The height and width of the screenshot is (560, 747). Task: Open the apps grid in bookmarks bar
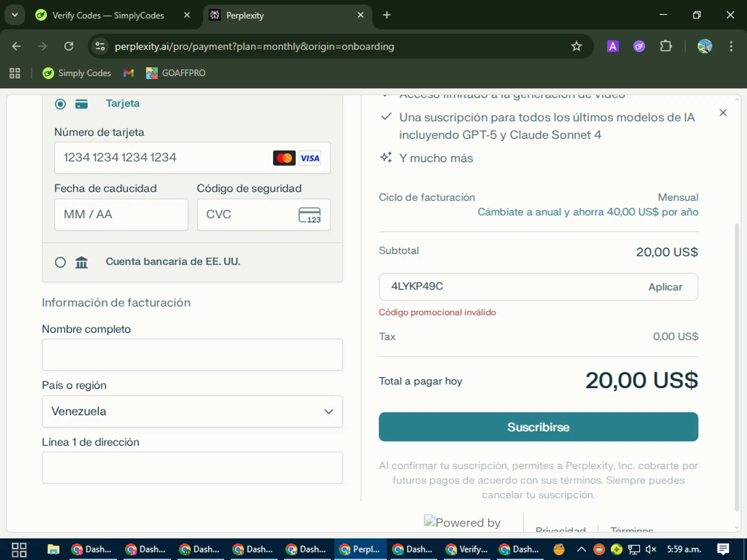click(15, 73)
